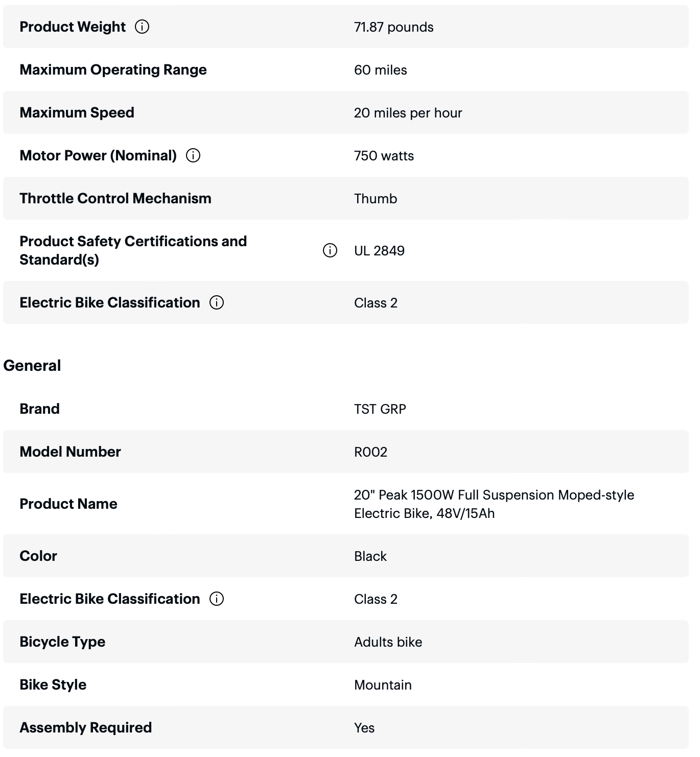Viewport: 700px width, 757px height.
Task: Click the product name text with 1500W
Action: (x=494, y=504)
